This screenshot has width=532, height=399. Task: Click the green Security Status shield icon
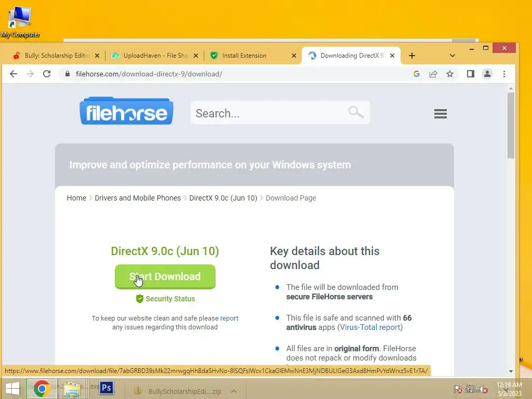(139, 299)
